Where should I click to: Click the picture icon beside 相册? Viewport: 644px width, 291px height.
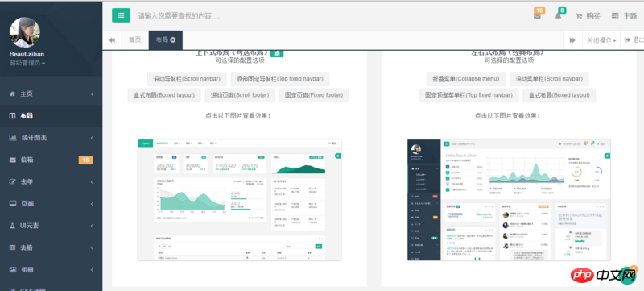pyautogui.click(x=13, y=269)
